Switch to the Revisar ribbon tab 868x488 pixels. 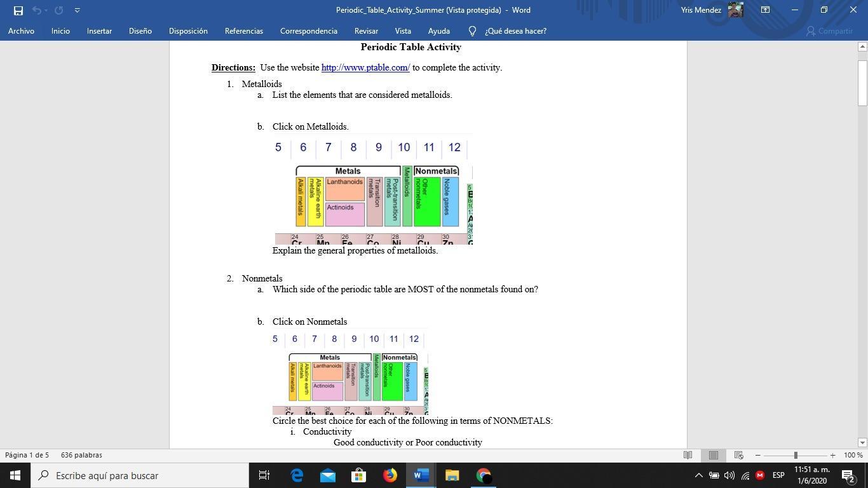pos(365,30)
